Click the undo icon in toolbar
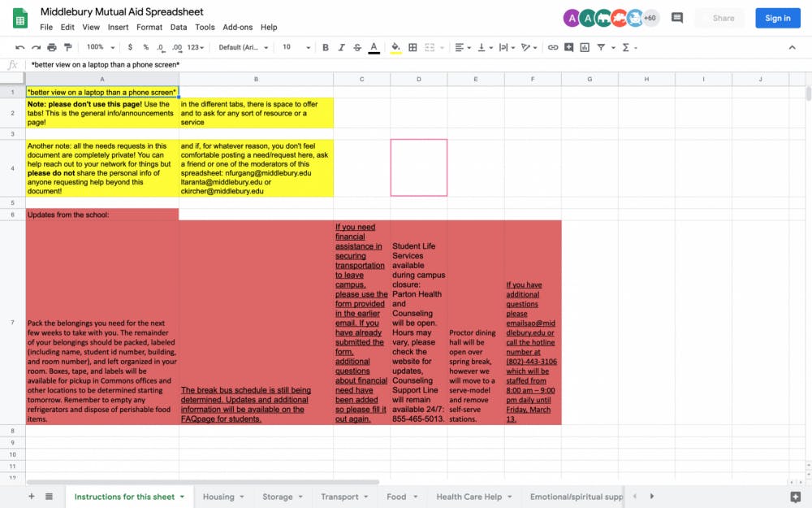 coord(19,48)
